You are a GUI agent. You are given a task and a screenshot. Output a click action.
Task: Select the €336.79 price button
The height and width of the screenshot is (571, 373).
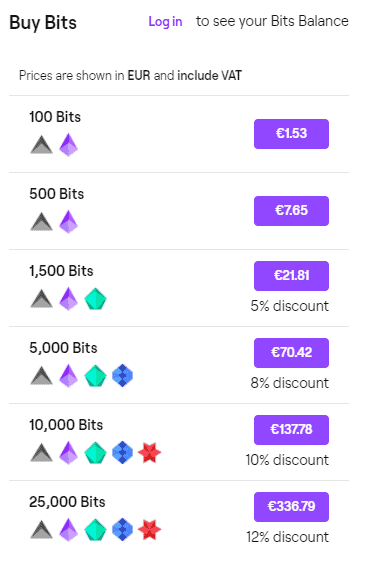pos(291,507)
